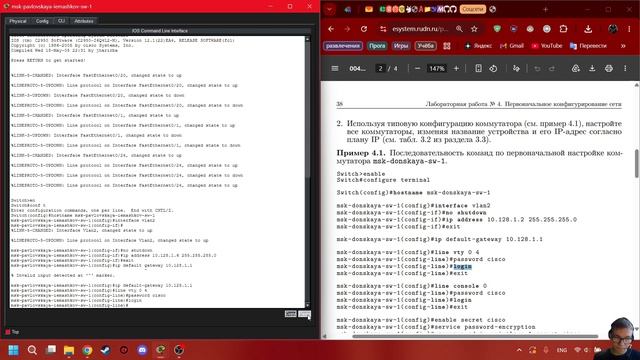Viewport: 640px width, 360px height.
Task: Click the CLI vertical scrollbar
Action: pos(307,171)
